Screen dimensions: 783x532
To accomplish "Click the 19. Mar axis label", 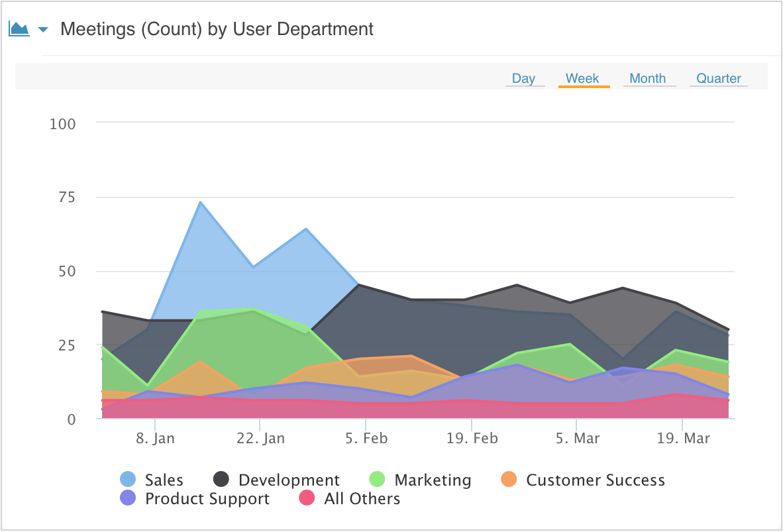I will pyautogui.click(x=683, y=438).
